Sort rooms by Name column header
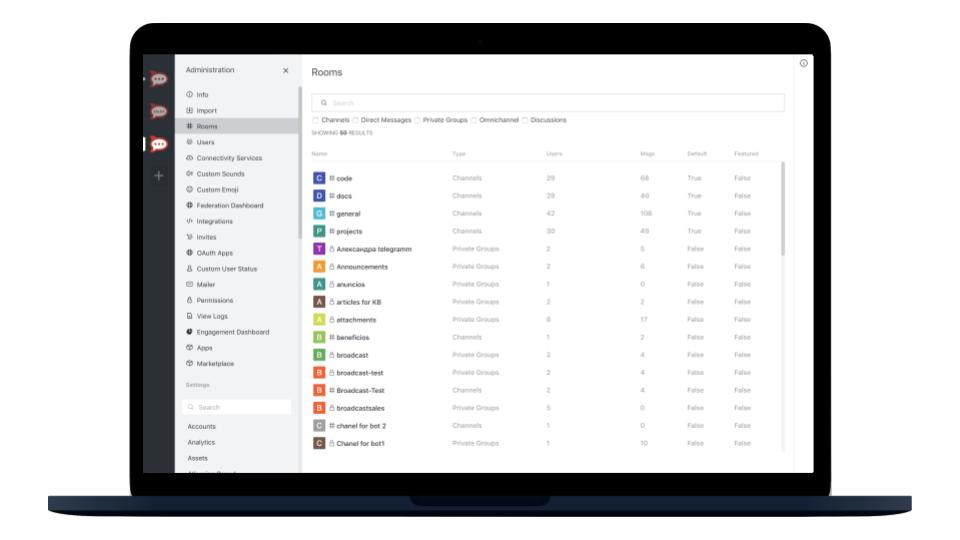Viewport: 960px width, 540px height. point(320,154)
